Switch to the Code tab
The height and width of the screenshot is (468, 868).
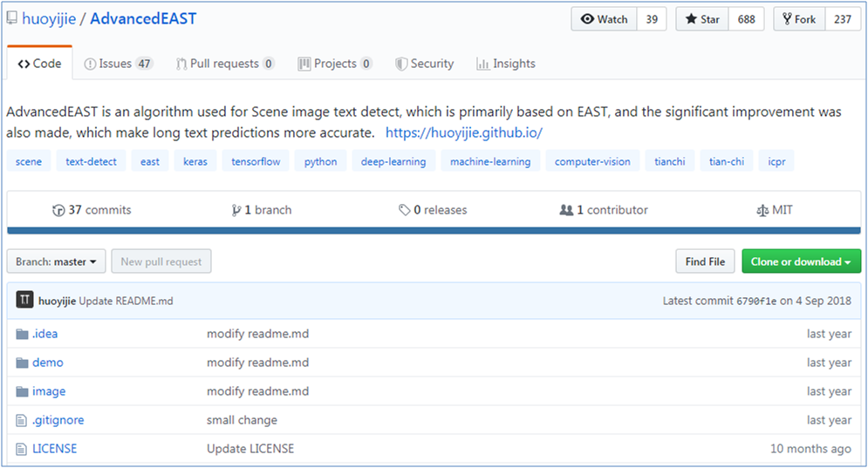coord(39,64)
